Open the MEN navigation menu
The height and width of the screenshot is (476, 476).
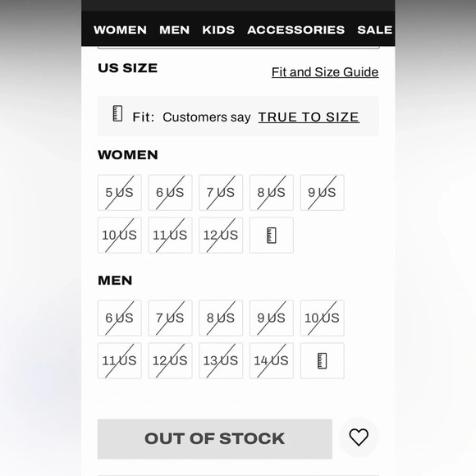coord(175,30)
